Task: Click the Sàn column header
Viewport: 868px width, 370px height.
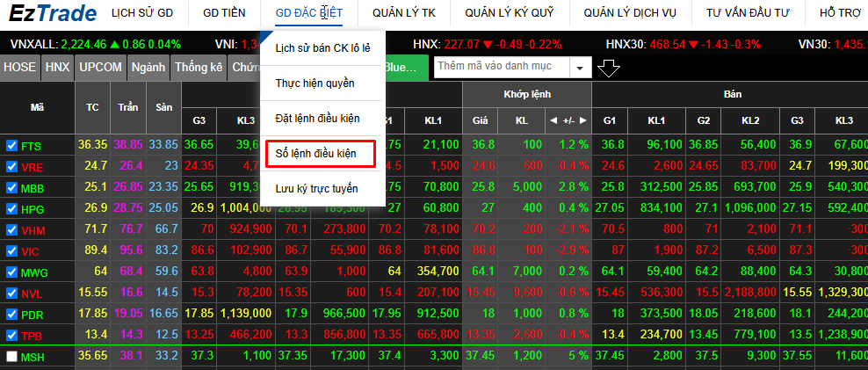Action: coord(164,107)
